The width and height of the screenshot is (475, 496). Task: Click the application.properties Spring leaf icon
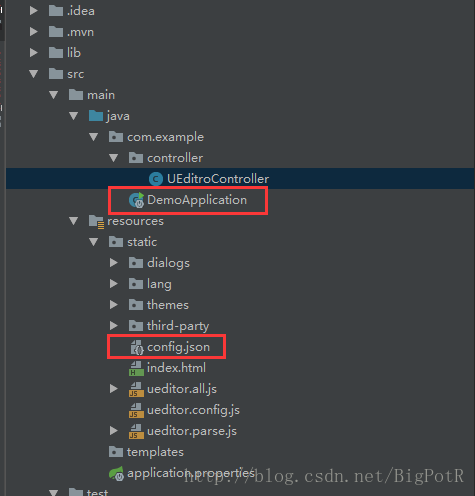116,474
